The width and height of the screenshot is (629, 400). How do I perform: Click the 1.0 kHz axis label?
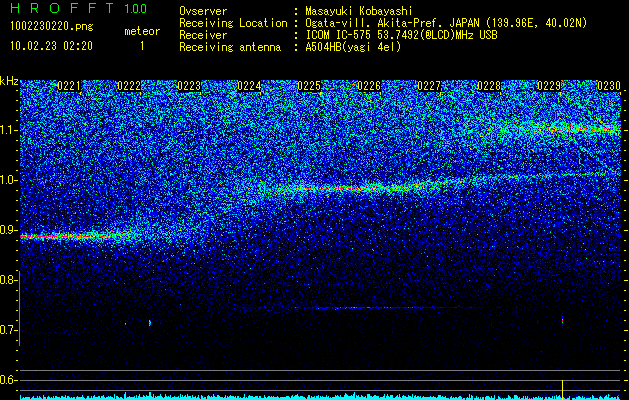[x=9, y=180]
